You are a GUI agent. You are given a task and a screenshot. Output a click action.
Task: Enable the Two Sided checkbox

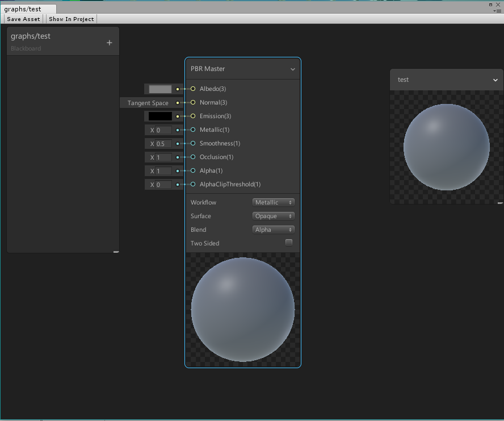point(289,243)
